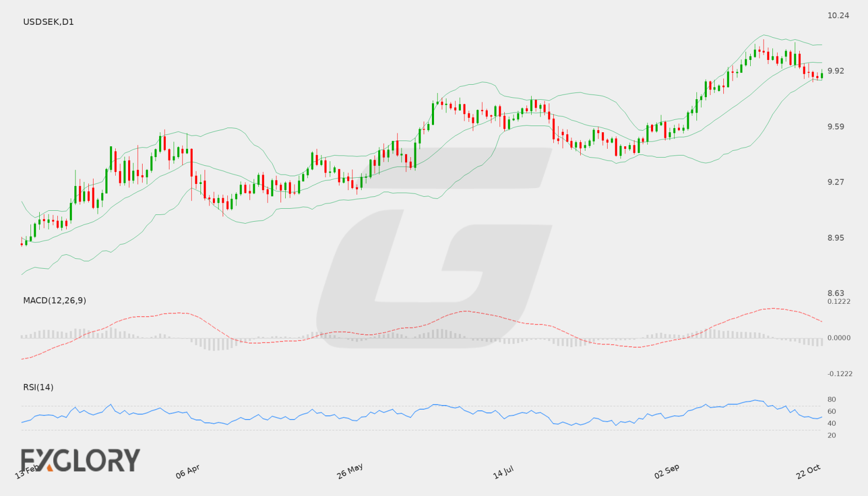The height and width of the screenshot is (496, 868).
Task: Click the FXGLORY logo
Action: 80,460
